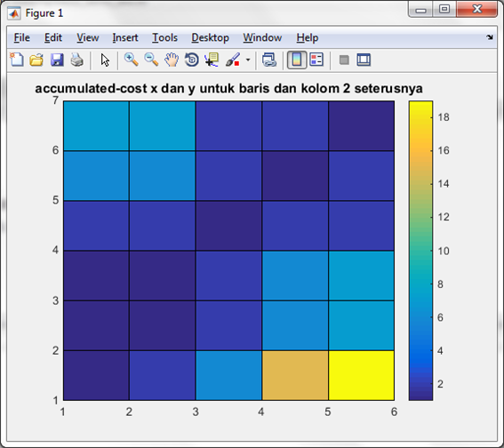
Task: Click the y-axis tick label 7
Action: point(56,100)
